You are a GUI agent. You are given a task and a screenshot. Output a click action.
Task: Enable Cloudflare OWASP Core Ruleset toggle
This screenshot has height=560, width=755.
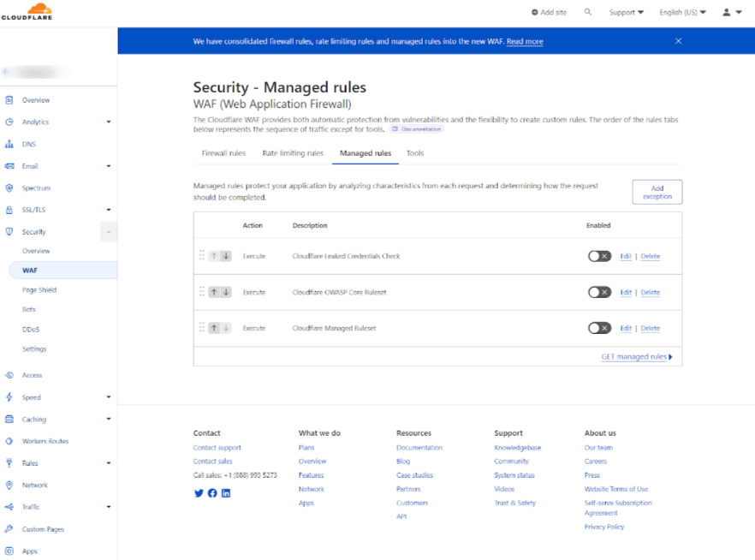click(599, 292)
